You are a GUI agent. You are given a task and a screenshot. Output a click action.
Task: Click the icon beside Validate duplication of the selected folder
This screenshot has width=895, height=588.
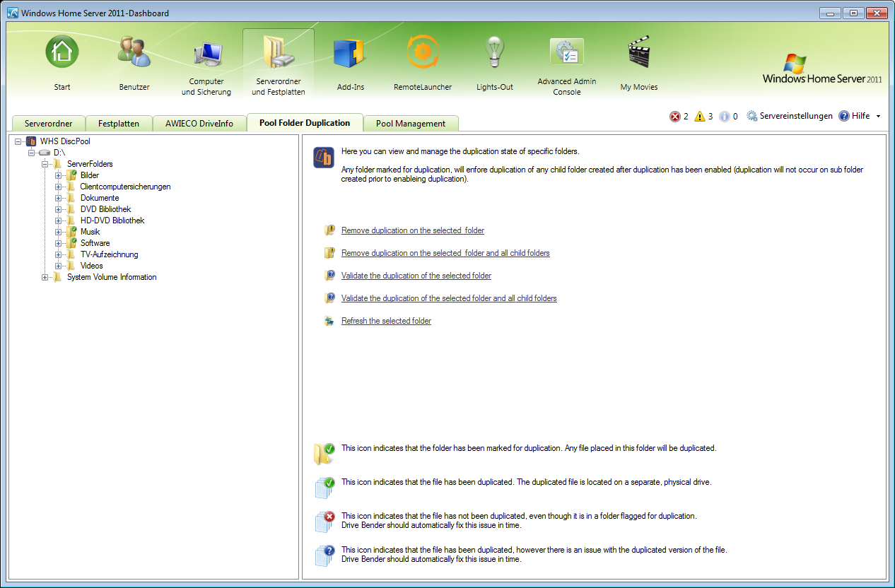point(329,276)
